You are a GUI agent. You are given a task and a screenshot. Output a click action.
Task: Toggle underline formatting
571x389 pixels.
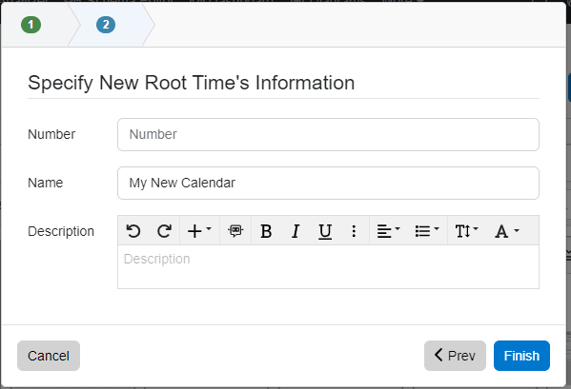[x=325, y=231]
